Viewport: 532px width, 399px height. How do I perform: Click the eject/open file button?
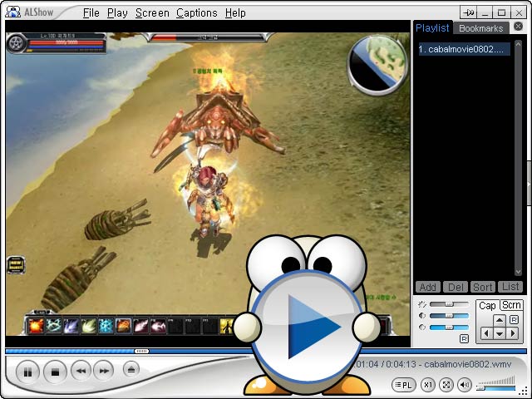tap(131, 369)
